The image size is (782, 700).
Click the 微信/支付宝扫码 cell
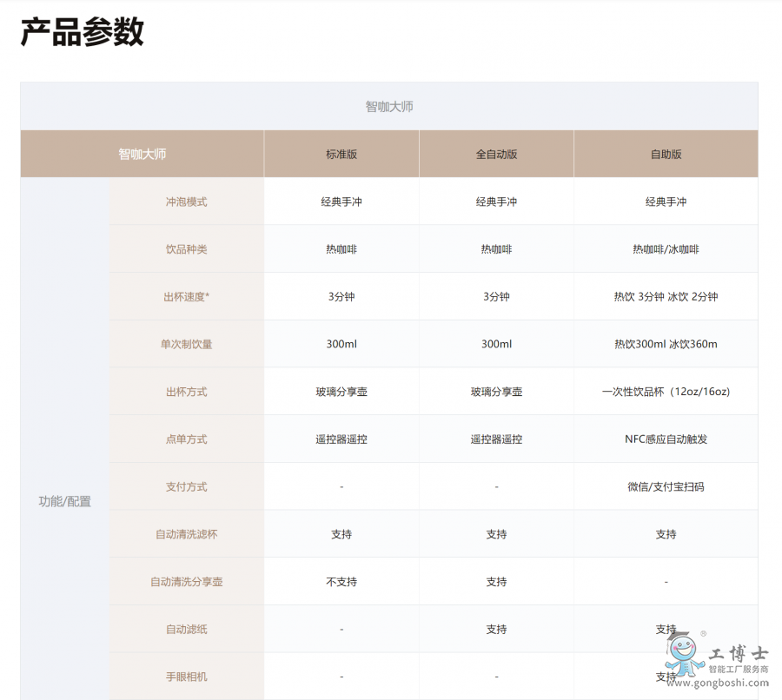(x=666, y=486)
